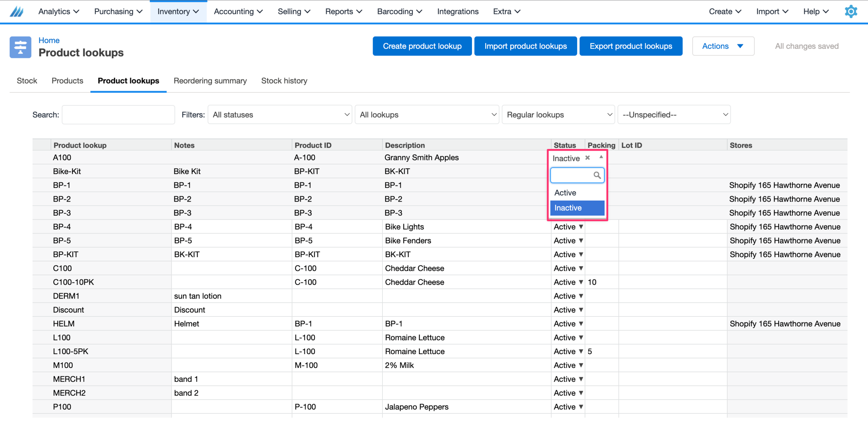The image size is (868, 430).
Task: Click magnifier icon in status search box
Action: point(597,175)
